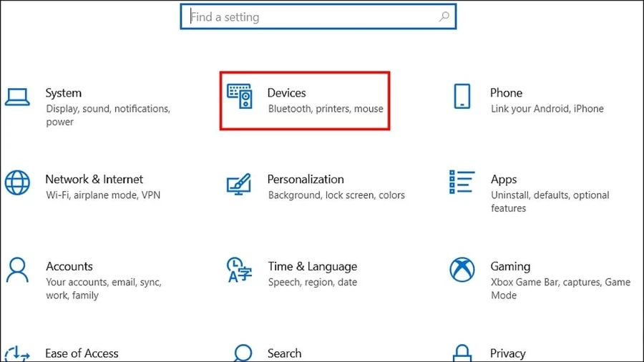644x362 pixels.
Task: Open System settings laptop icon
Action: [17, 97]
